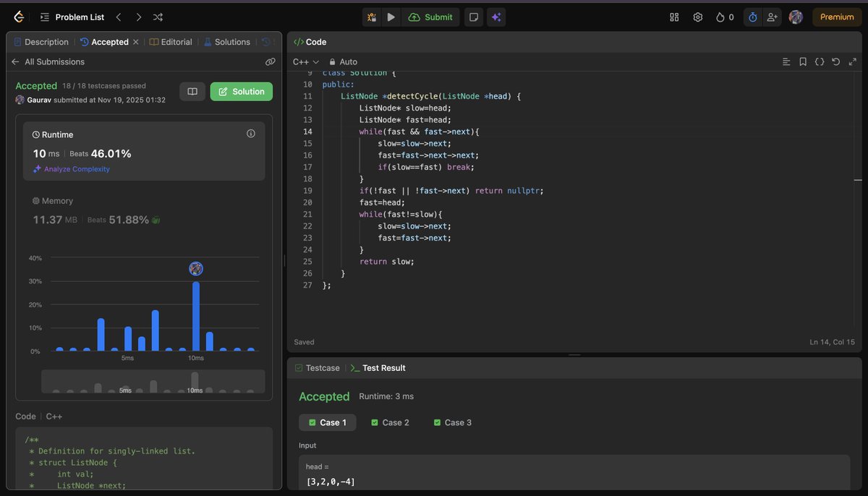
Task: Click the Runtime info icon
Action: pyautogui.click(x=251, y=134)
